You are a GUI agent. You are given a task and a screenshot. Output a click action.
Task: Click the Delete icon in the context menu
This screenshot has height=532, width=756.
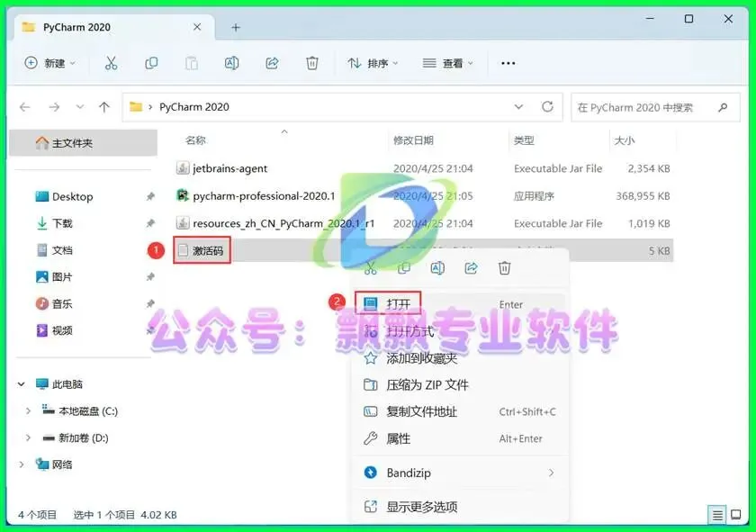[504, 268]
